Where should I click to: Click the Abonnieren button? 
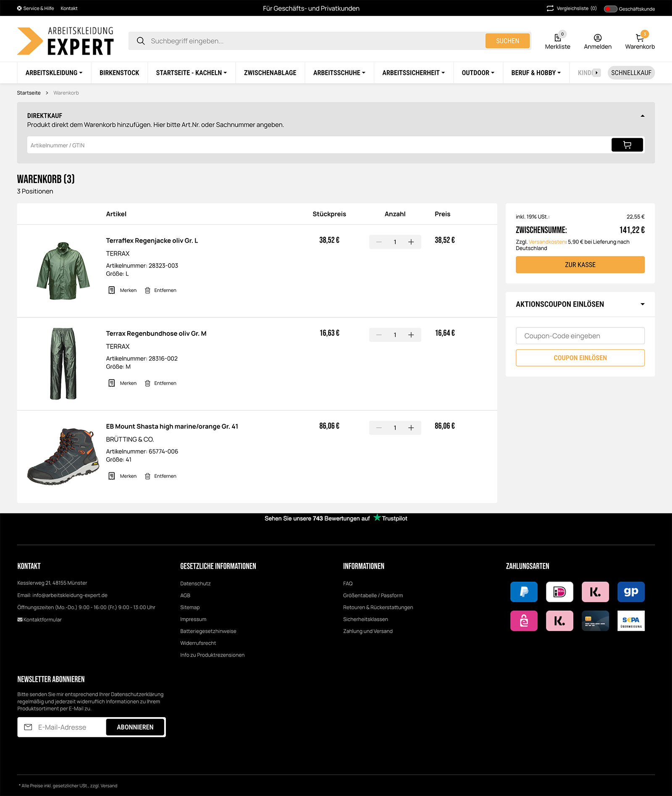135,727
